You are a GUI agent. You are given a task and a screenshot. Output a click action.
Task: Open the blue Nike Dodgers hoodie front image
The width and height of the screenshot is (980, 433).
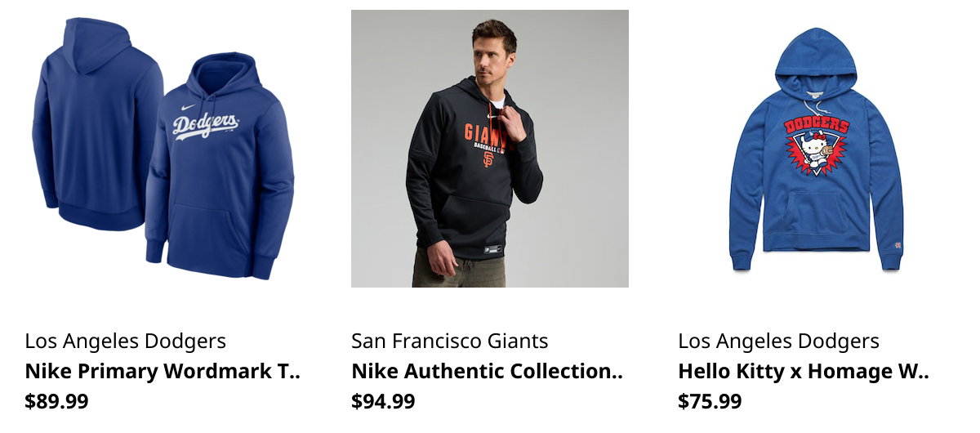coord(220,166)
